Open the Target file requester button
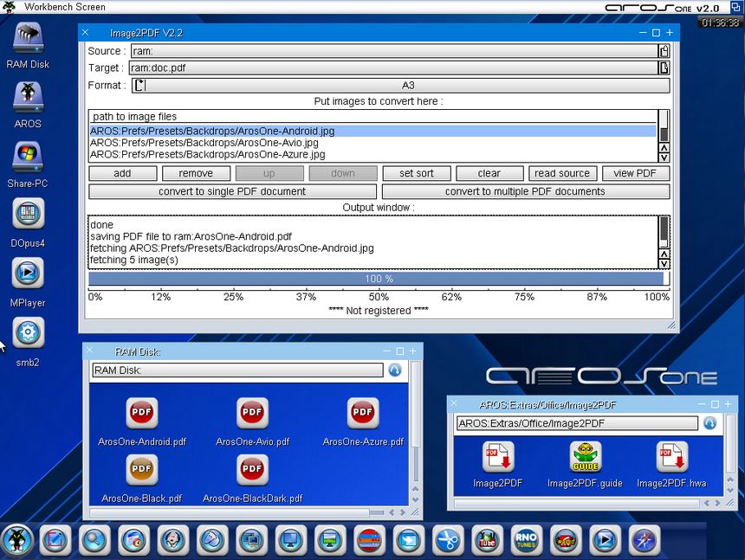This screenshot has width=745, height=560. pos(664,68)
